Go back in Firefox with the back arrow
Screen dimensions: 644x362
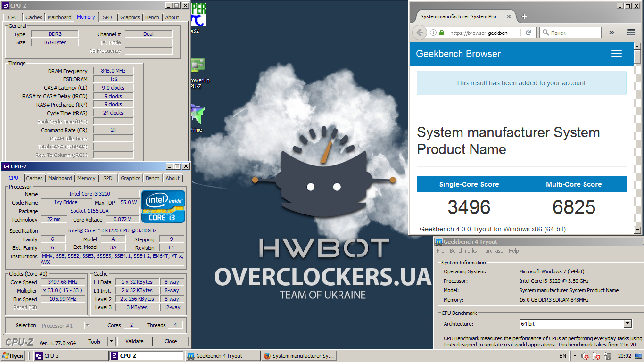(x=419, y=33)
